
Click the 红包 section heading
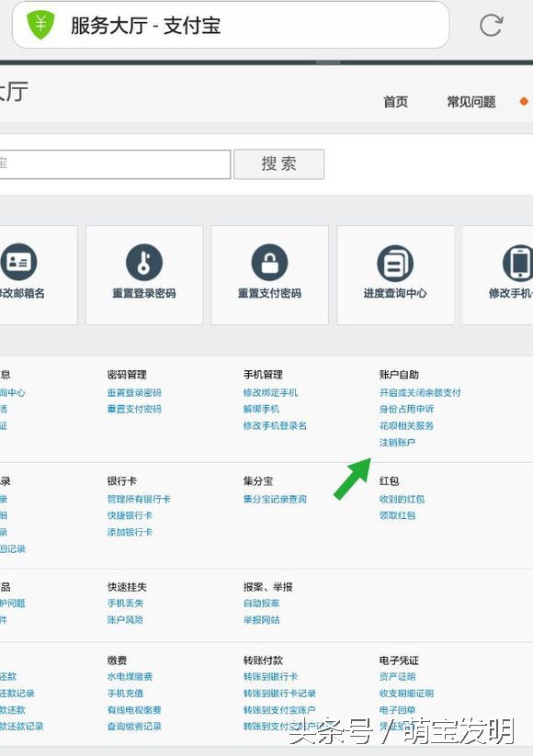tap(390, 480)
